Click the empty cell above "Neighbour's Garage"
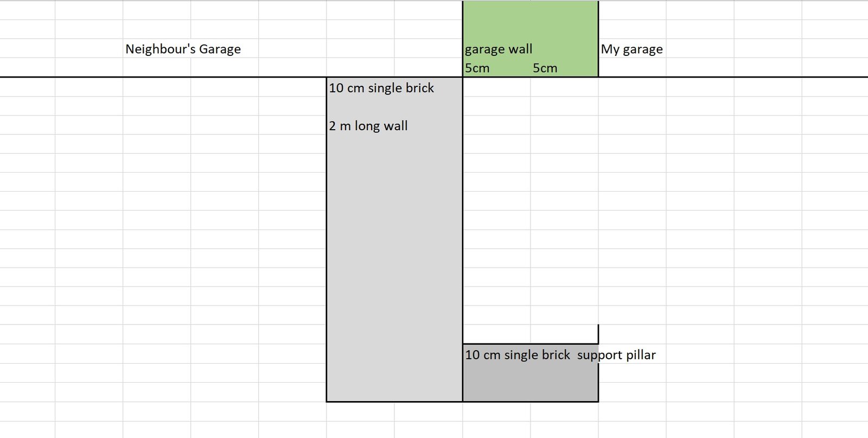 pos(156,29)
